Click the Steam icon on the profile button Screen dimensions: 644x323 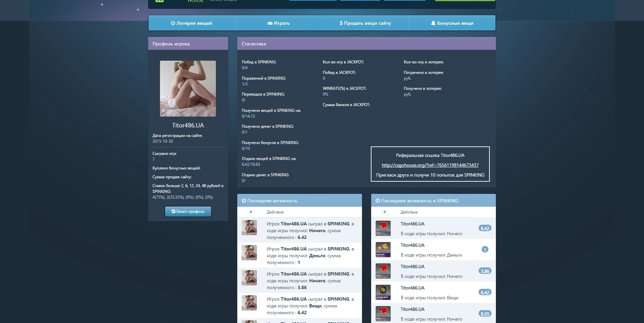[x=173, y=211]
